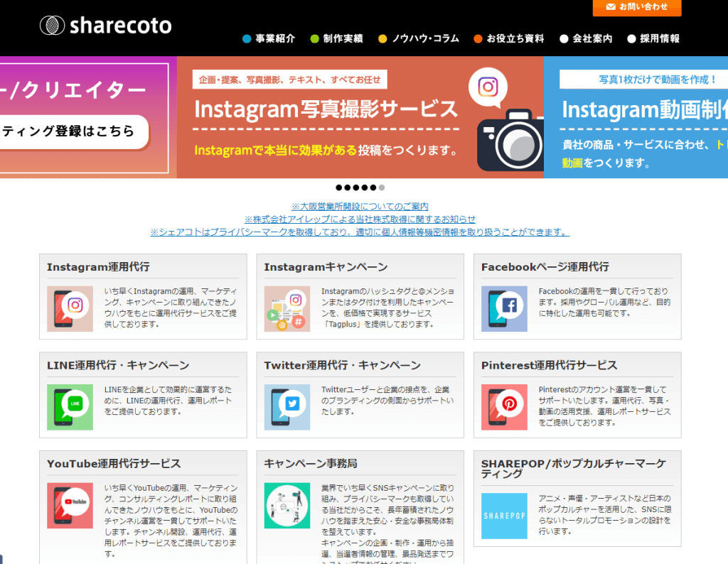The width and height of the screenshot is (728, 564).
Task: Open the プライバシーマーク notice link
Action: (360, 232)
